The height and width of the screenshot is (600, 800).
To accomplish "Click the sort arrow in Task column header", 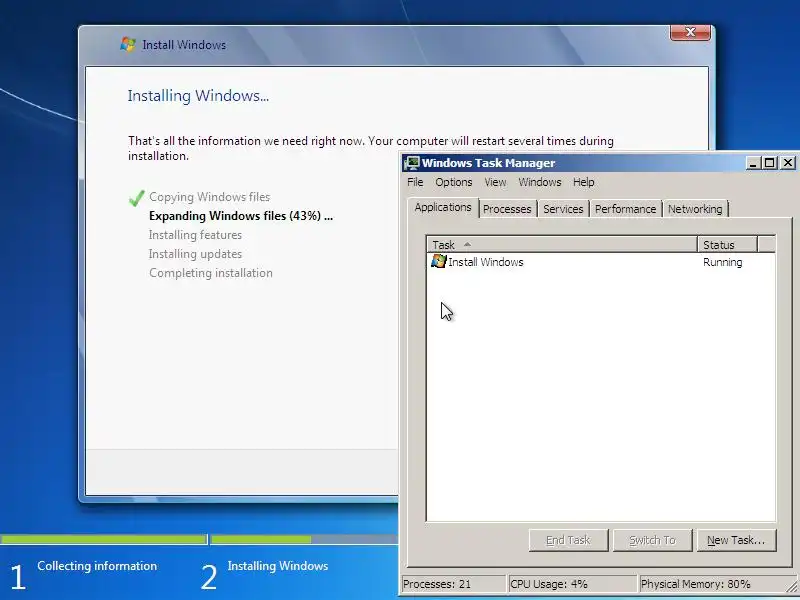I will [467, 245].
